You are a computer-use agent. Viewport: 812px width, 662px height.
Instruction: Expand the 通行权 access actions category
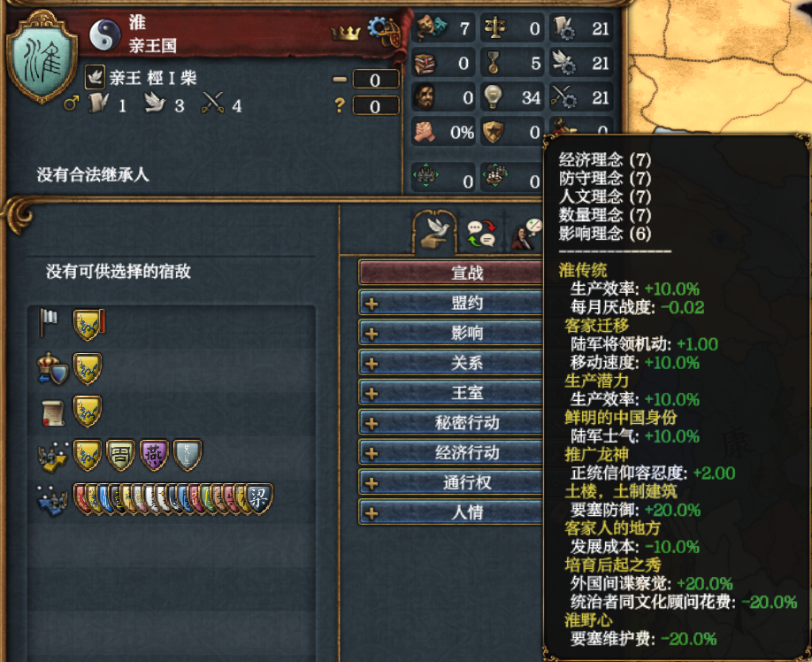pos(451,482)
